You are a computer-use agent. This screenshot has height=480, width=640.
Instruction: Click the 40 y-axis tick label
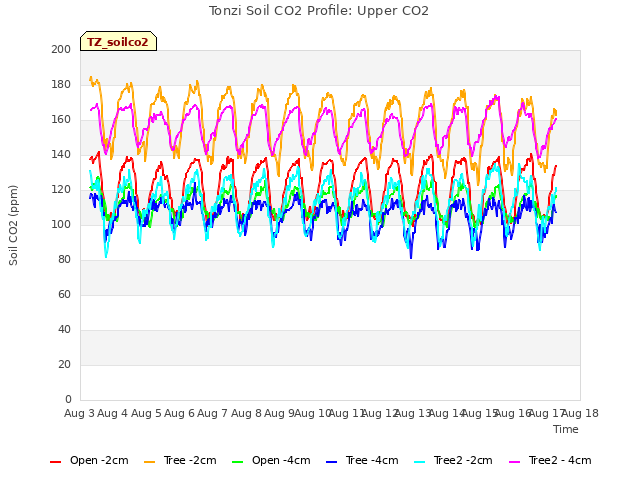coord(64,330)
